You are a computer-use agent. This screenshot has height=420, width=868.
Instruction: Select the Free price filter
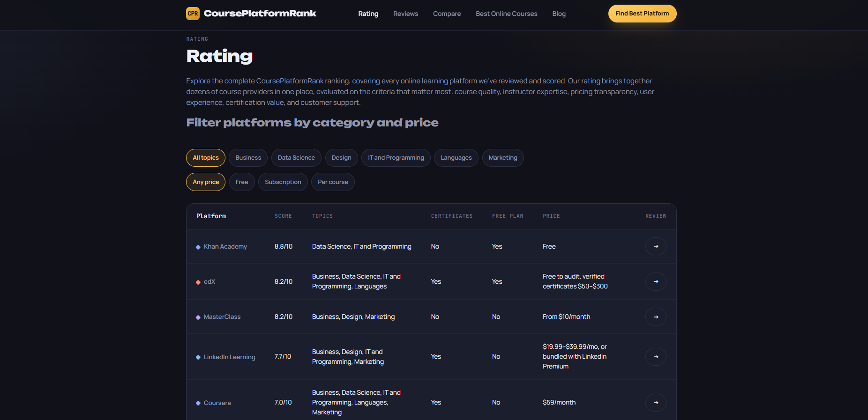(242, 182)
